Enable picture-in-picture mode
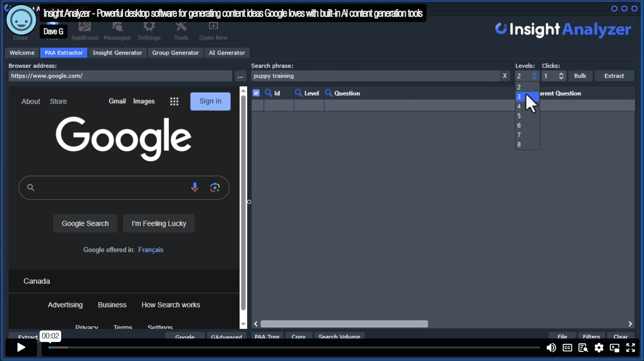This screenshot has height=361, width=644. (614, 347)
